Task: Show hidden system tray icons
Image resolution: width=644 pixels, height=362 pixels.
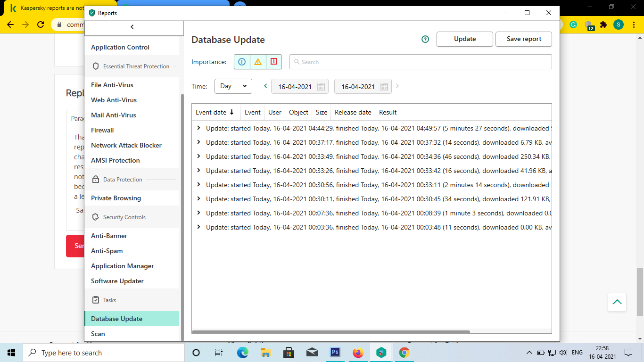Action: 529,353
